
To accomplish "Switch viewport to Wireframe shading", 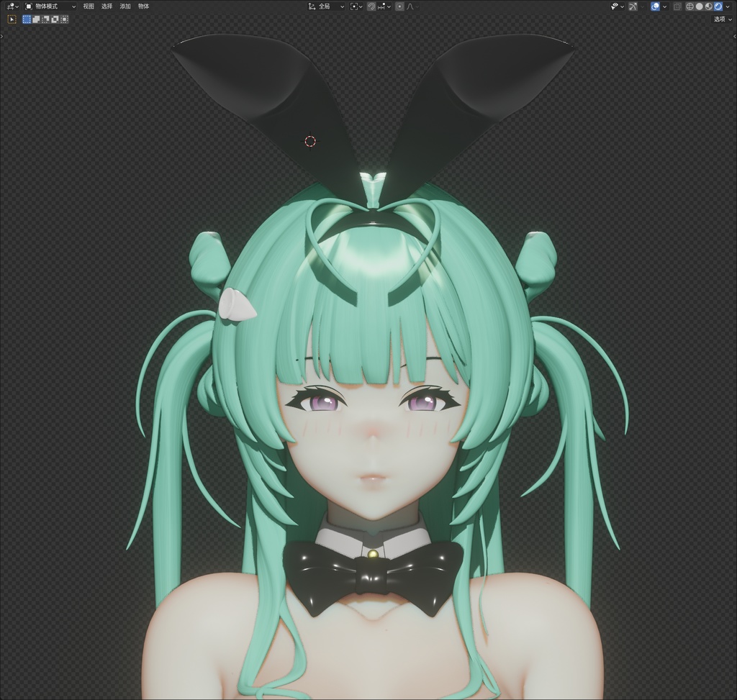I will tap(690, 6).
